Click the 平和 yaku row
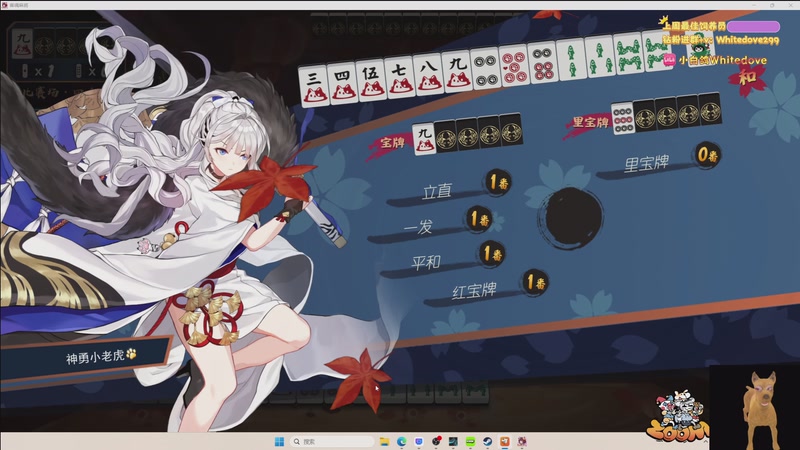800x450 pixels. pyautogui.click(x=443, y=261)
